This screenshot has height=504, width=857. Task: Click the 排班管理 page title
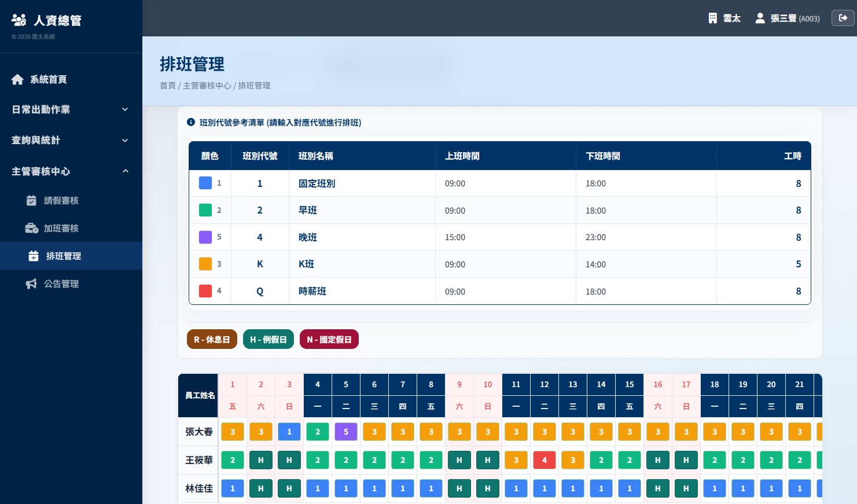pos(192,64)
